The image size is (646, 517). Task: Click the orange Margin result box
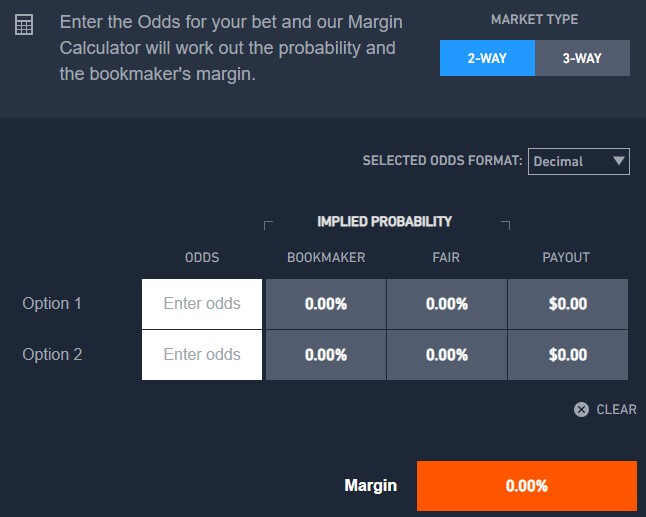[x=526, y=486]
